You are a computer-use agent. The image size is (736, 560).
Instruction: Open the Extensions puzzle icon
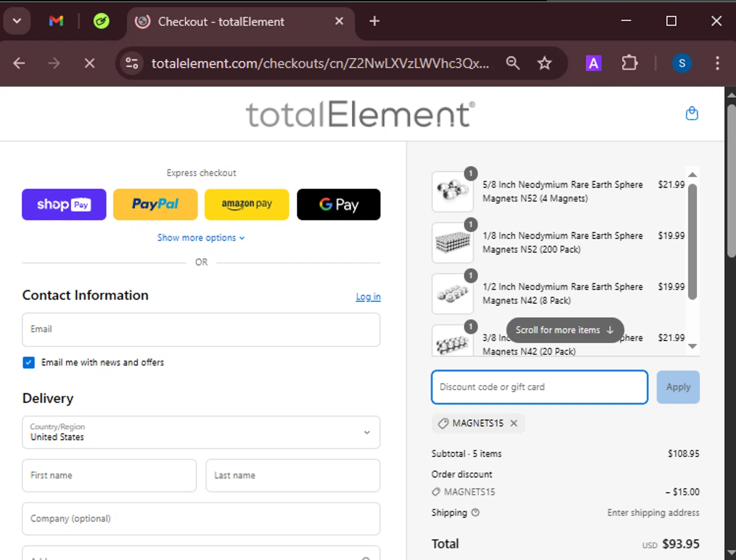point(630,63)
